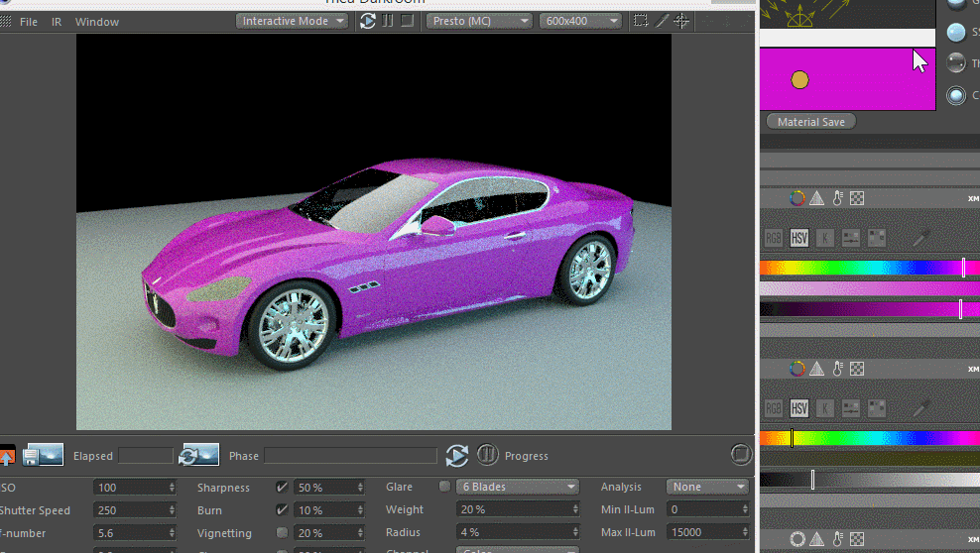Start render with icon left of Progress

(457, 455)
